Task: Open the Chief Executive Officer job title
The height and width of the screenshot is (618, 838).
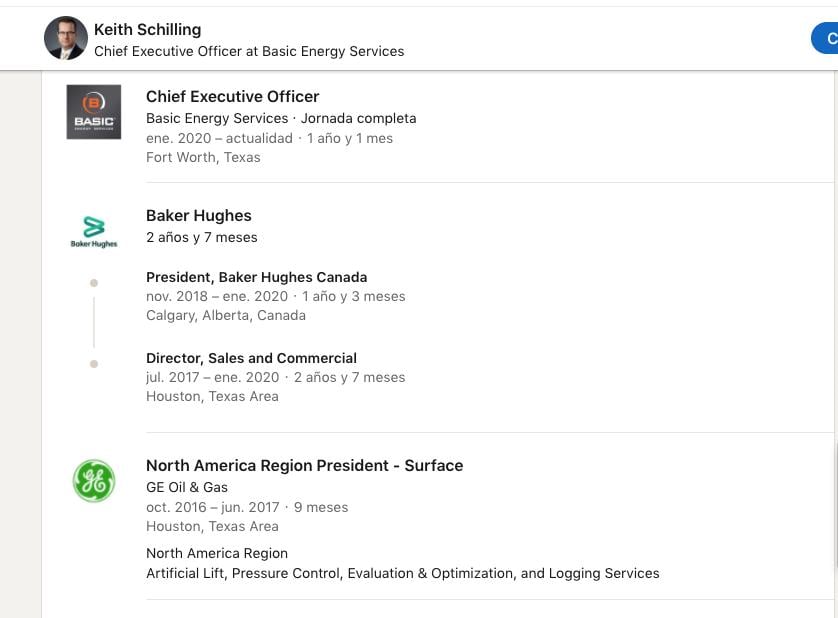Action: 232,96
